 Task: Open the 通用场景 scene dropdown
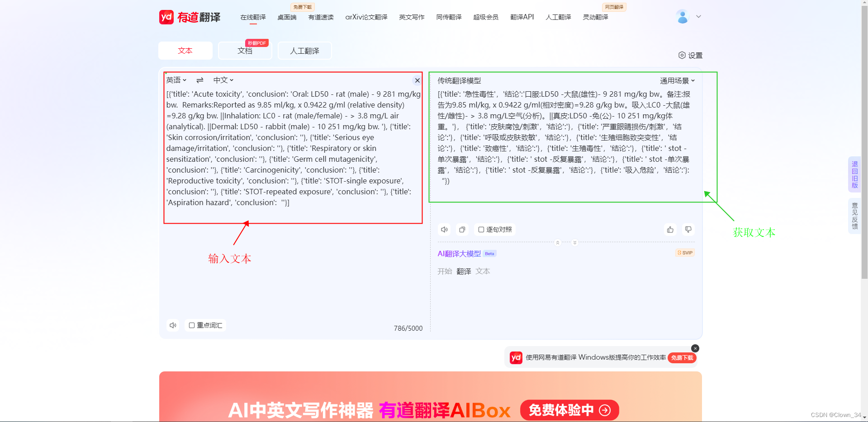pyautogui.click(x=677, y=80)
